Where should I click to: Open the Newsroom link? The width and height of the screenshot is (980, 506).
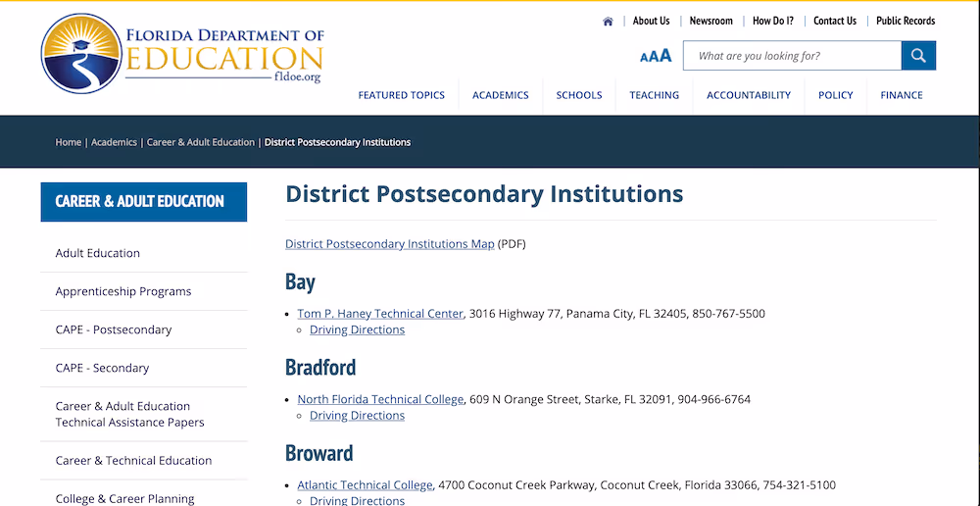tap(710, 21)
